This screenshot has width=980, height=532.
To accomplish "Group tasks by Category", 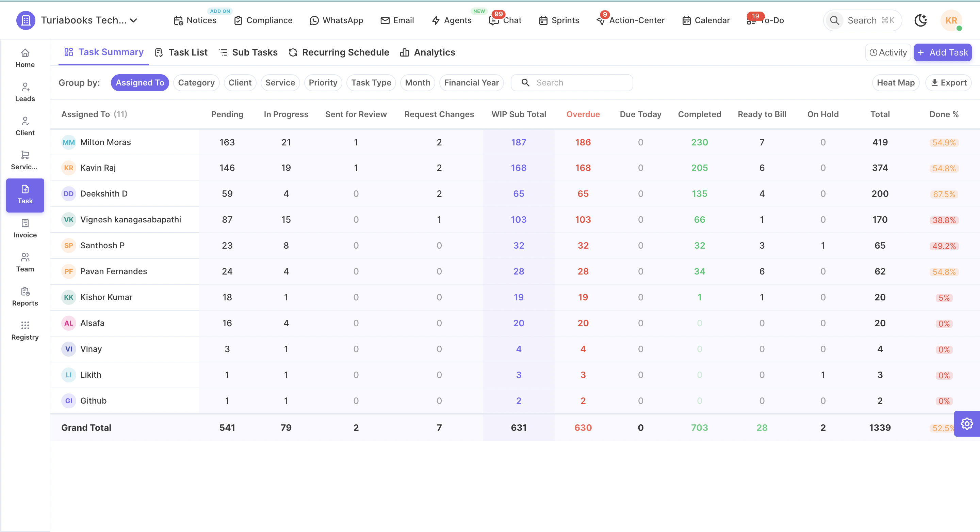I will point(196,83).
